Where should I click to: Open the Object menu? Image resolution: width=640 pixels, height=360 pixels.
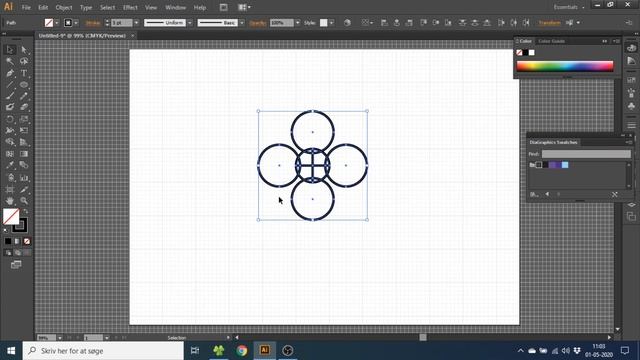[x=64, y=7]
